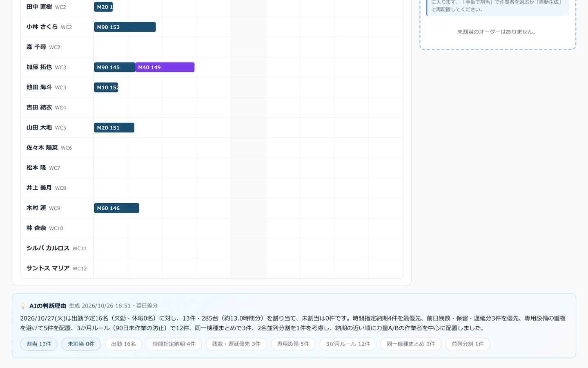The height and width of the screenshot is (368, 588).
Task: Select the 時間指定納期 4件 chip
Action: click(x=174, y=344)
